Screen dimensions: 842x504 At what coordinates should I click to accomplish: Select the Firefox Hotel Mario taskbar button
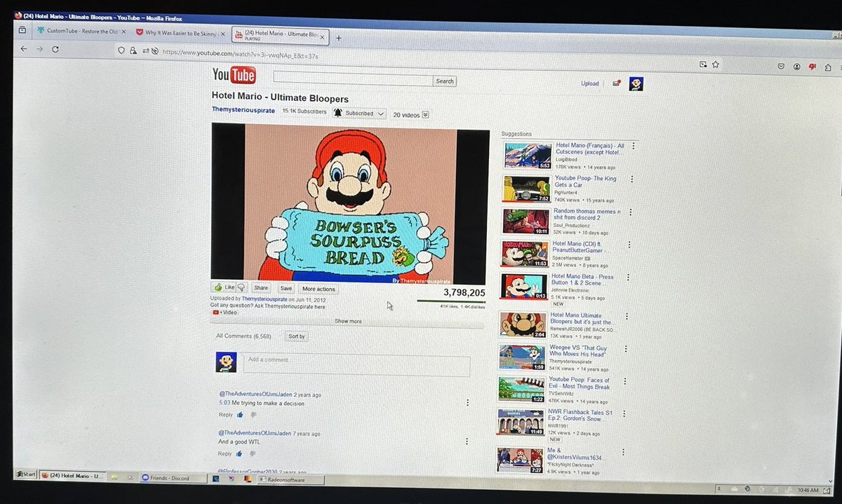[72, 476]
